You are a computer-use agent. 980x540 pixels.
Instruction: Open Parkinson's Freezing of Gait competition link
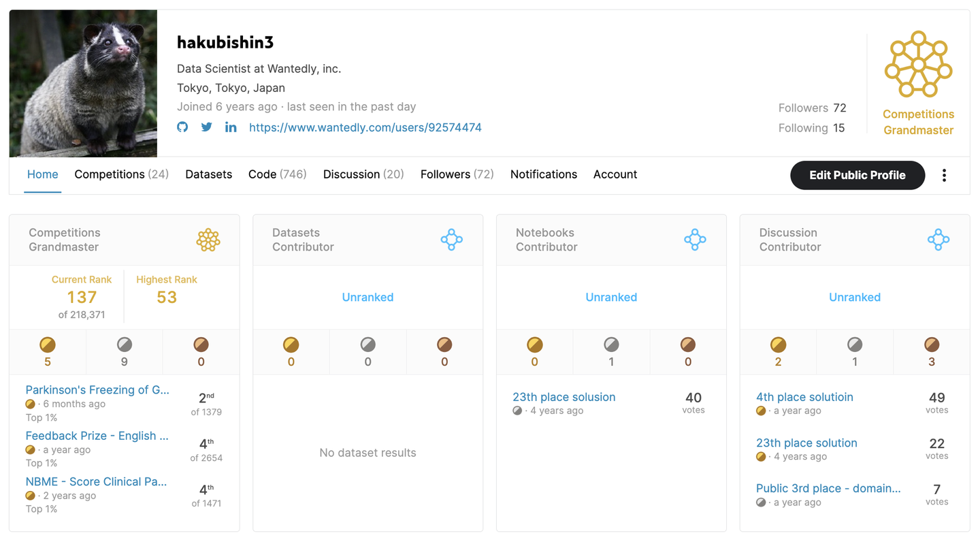click(x=97, y=390)
